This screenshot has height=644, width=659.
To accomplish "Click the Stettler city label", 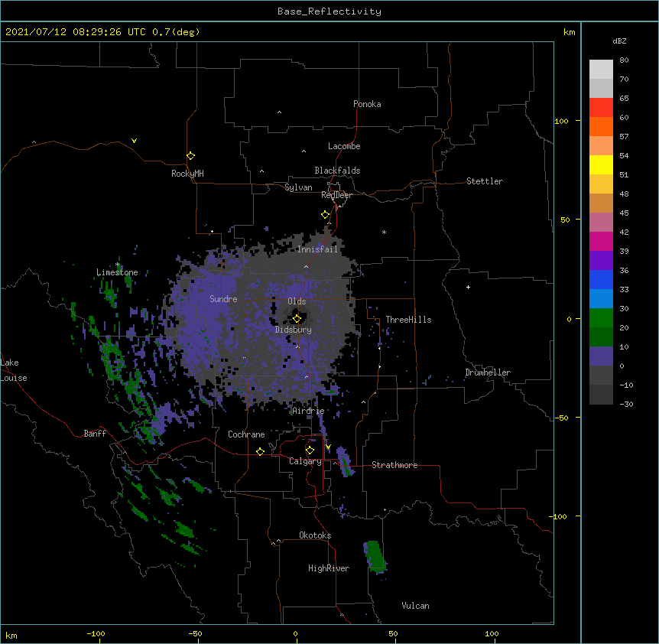I will 485,181.
